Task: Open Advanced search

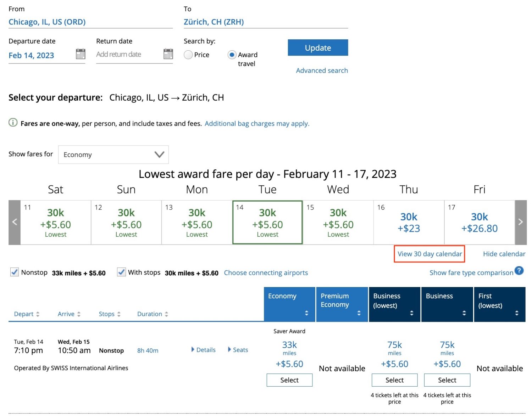Action: [321, 70]
